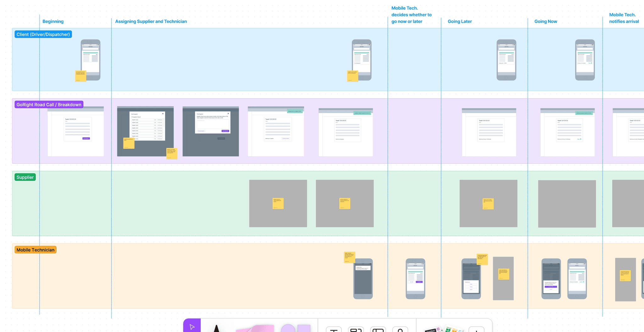Open the Stamp tool
The height and width of the screenshot is (332, 644).
(400, 329)
